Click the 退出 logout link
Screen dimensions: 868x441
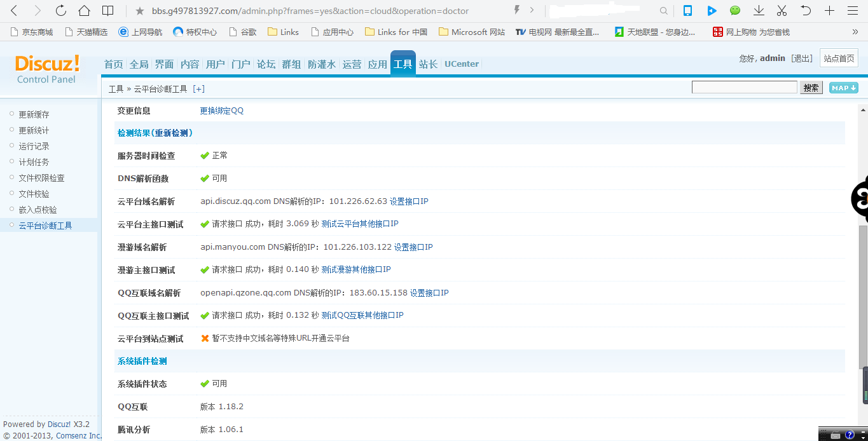coord(802,58)
